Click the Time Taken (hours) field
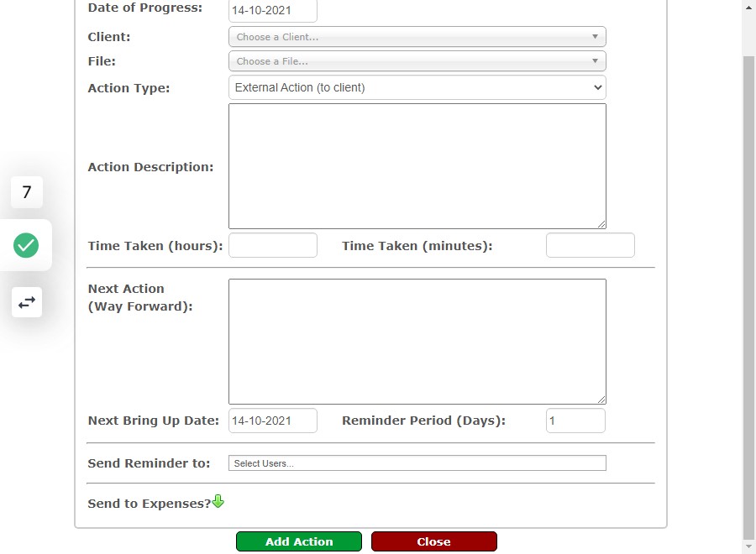756x554 pixels. (273, 245)
